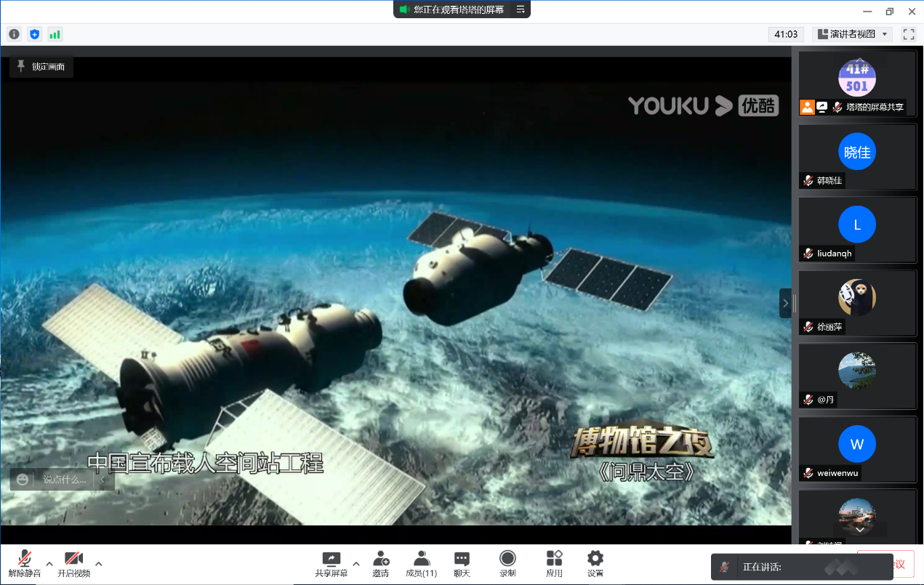The width and height of the screenshot is (924, 585).
Task: Click the Share Screen (共享屏幕) button
Action: pyautogui.click(x=331, y=563)
